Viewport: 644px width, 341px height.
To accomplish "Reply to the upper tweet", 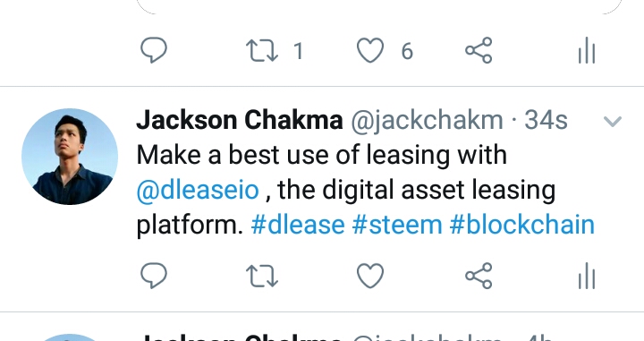I will [154, 50].
